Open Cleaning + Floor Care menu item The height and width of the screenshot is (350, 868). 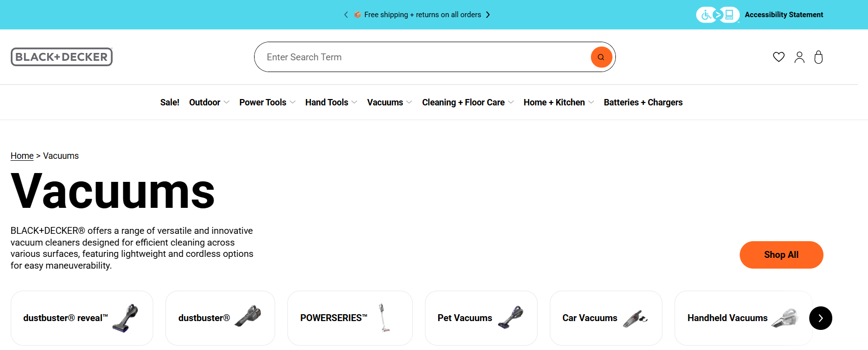463,102
